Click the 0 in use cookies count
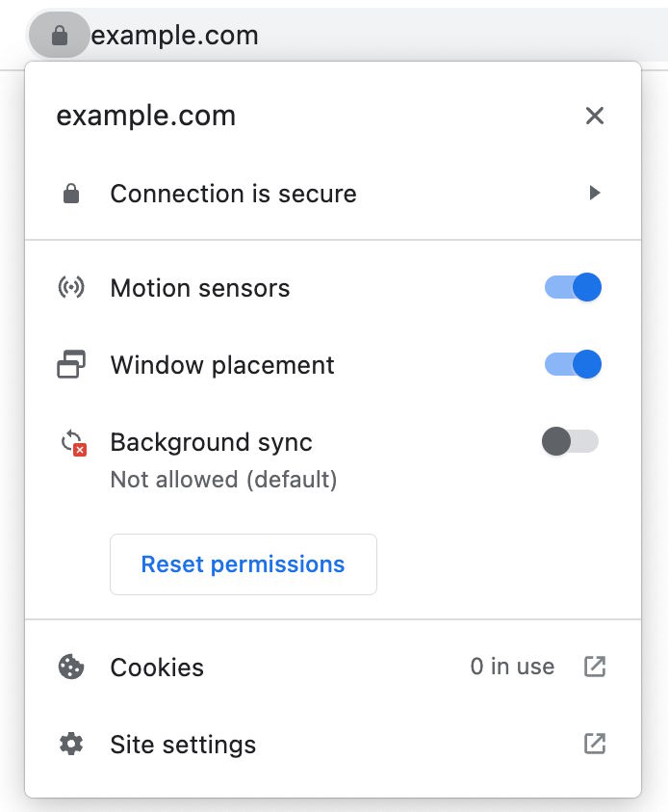Image resolution: width=668 pixels, height=812 pixels. click(512, 667)
